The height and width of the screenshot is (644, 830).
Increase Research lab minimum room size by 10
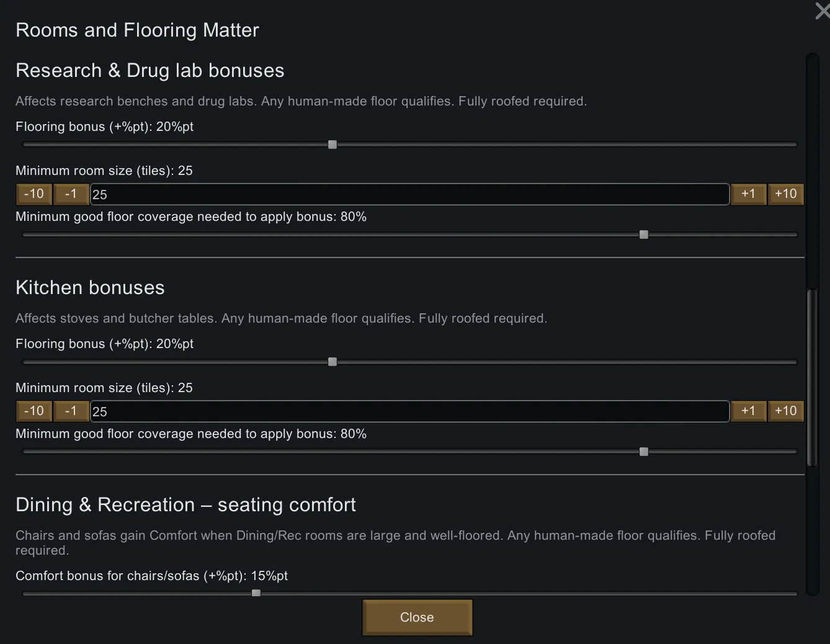pos(785,194)
